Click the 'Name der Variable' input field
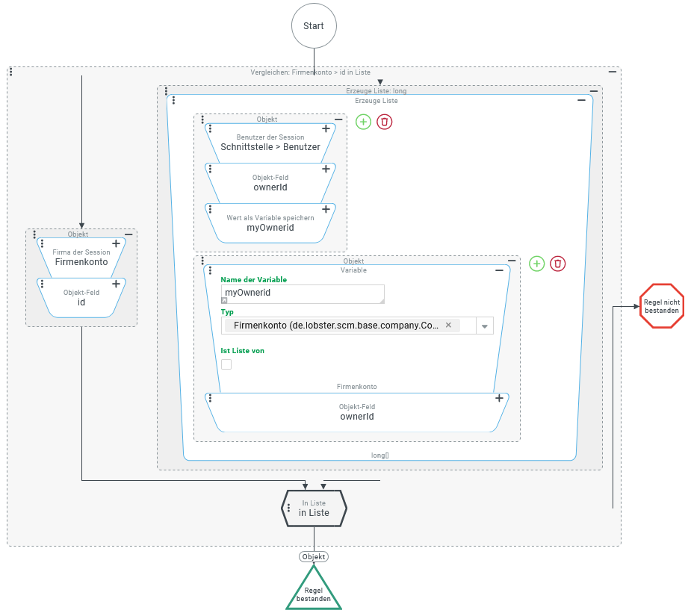Viewport: 688px width, 616px height. tap(303, 293)
